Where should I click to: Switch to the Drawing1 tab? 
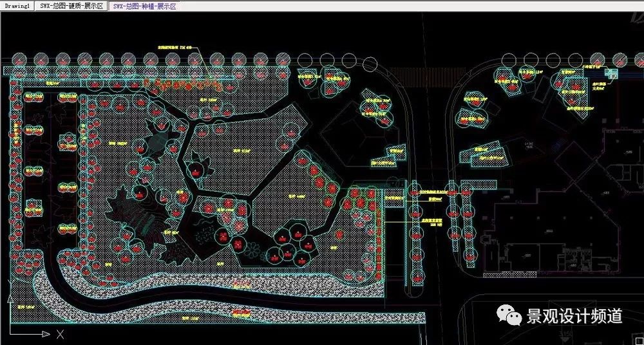pyautogui.click(x=17, y=6)
